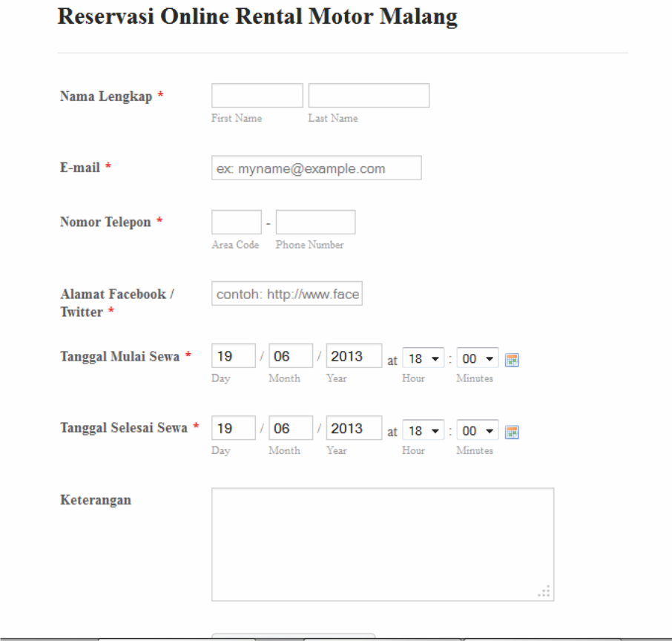Click the Reservasi Online Rental Motor Malang heading

click(257, 16)
